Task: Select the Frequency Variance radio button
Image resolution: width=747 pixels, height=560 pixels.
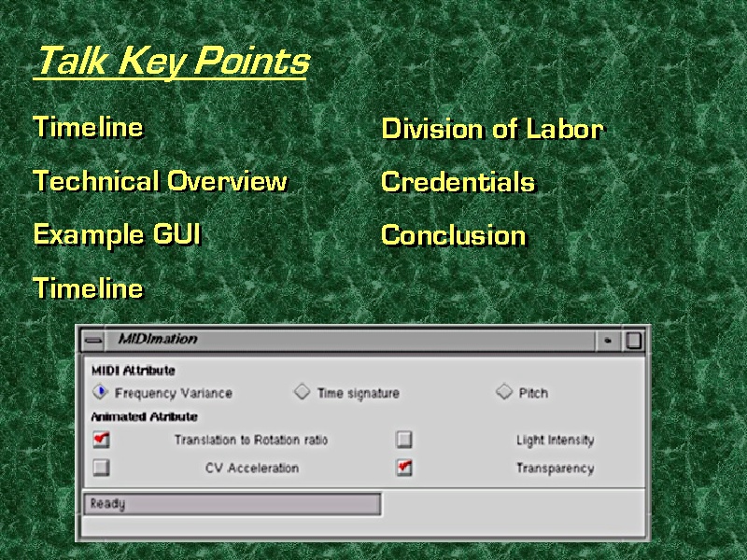Action: 100,393
